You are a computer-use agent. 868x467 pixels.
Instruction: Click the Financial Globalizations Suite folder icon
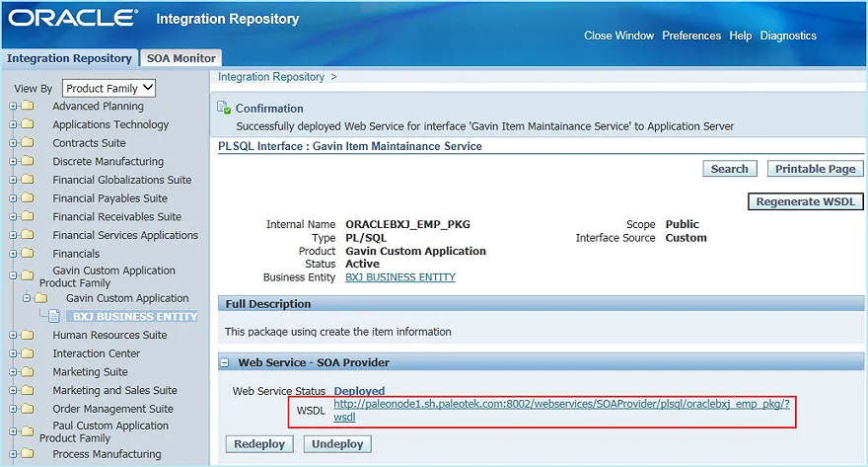point(28,180)
